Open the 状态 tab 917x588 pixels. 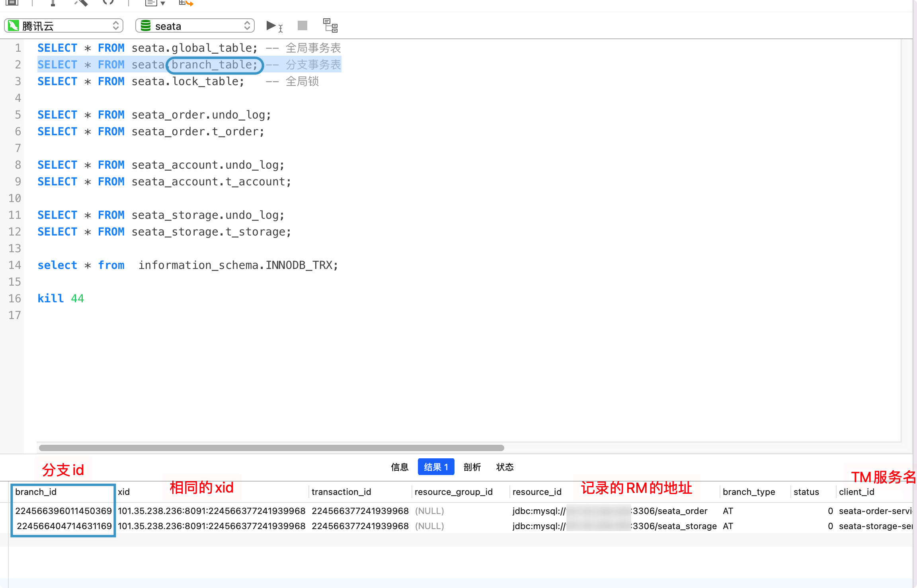[505, 467]
